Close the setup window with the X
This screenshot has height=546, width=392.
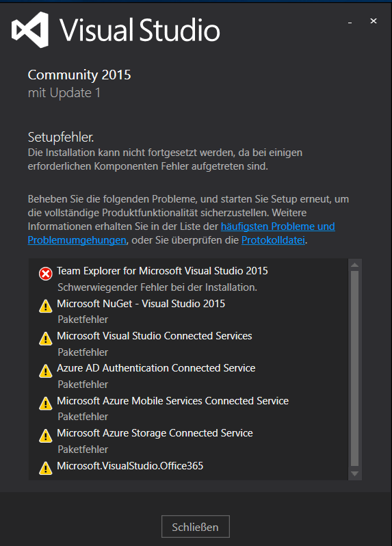[374, 21]
